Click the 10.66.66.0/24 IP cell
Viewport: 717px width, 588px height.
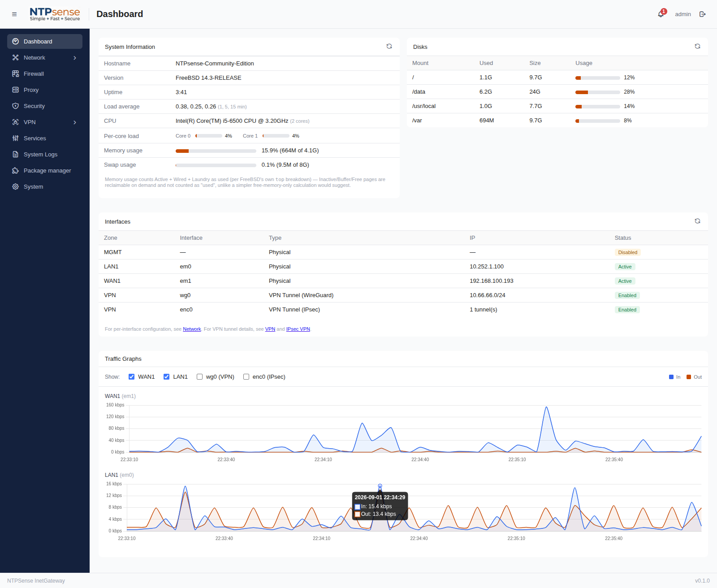(x=488, y=295)
